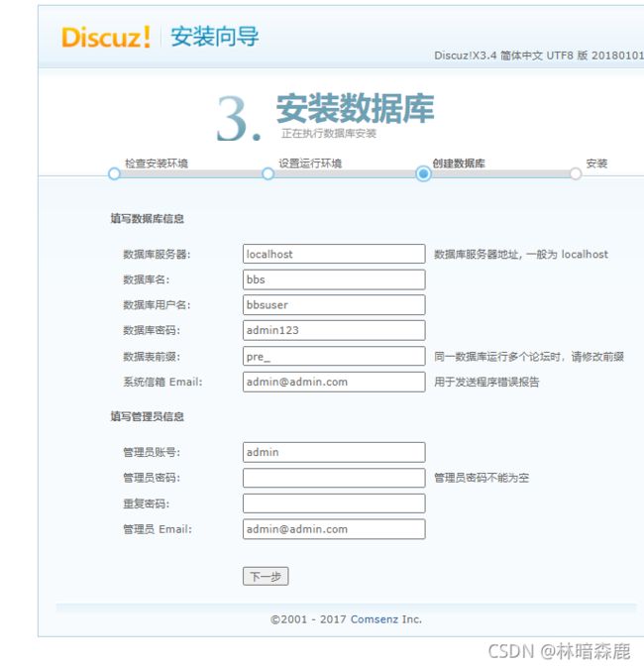
Task: Click the 设置运行环境 step circle marker
Action: click(268, 173)
